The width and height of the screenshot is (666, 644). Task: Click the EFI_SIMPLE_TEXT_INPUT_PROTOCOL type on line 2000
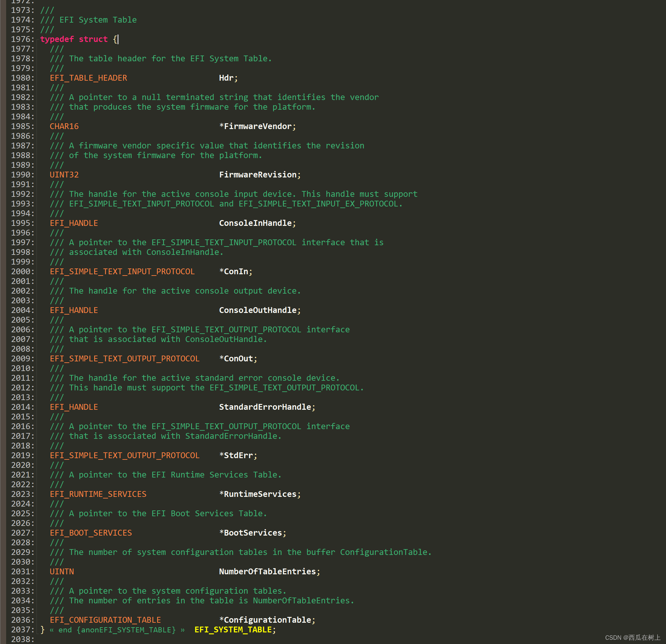pyautogui.click(x=122, y=272)
